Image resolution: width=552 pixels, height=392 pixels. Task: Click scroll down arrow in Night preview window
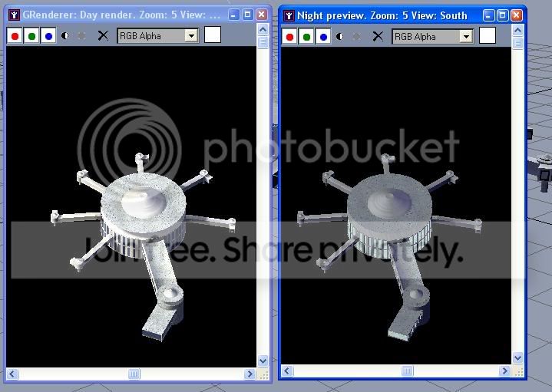(x=517, y=358)
